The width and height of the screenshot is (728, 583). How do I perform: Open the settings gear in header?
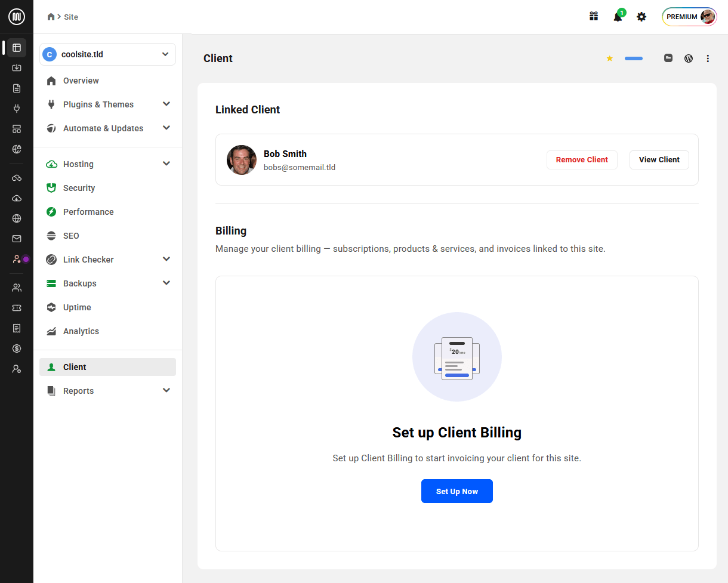[641, 17]
